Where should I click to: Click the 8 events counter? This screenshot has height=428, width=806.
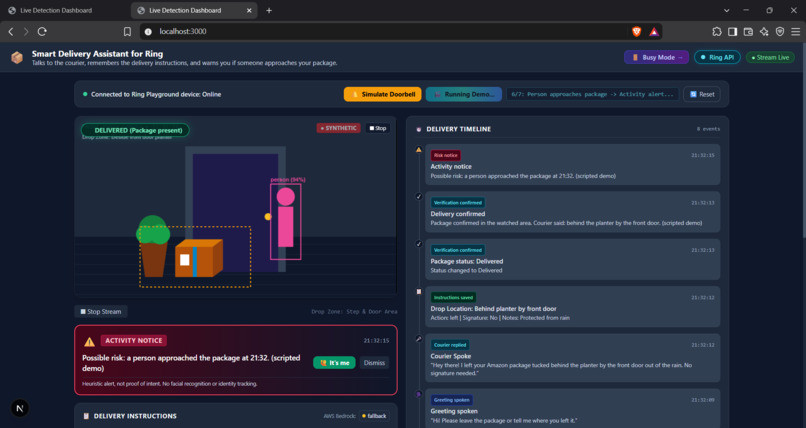(708, 129)
